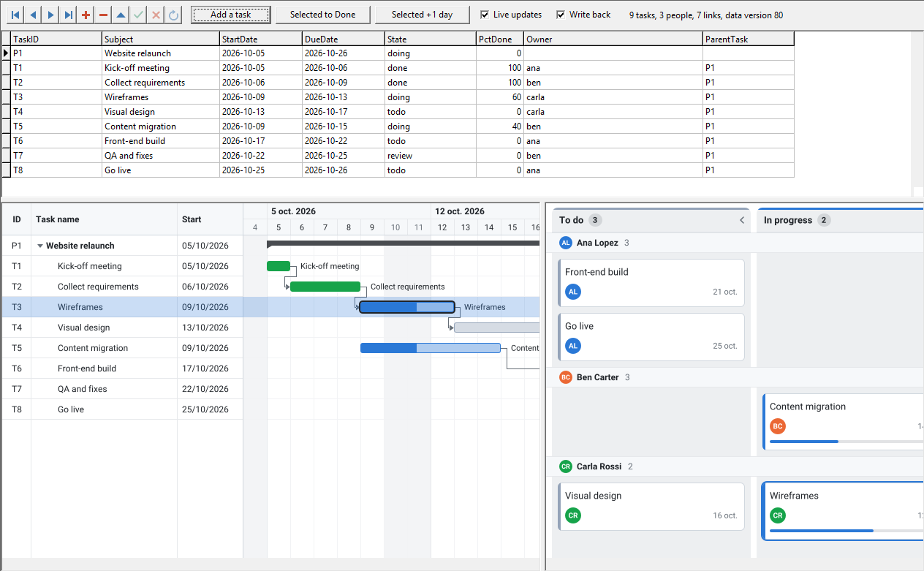Click the "Go live" Subject cell in the grid
Viewport: 924px width, 571px height.
point(161,170)
